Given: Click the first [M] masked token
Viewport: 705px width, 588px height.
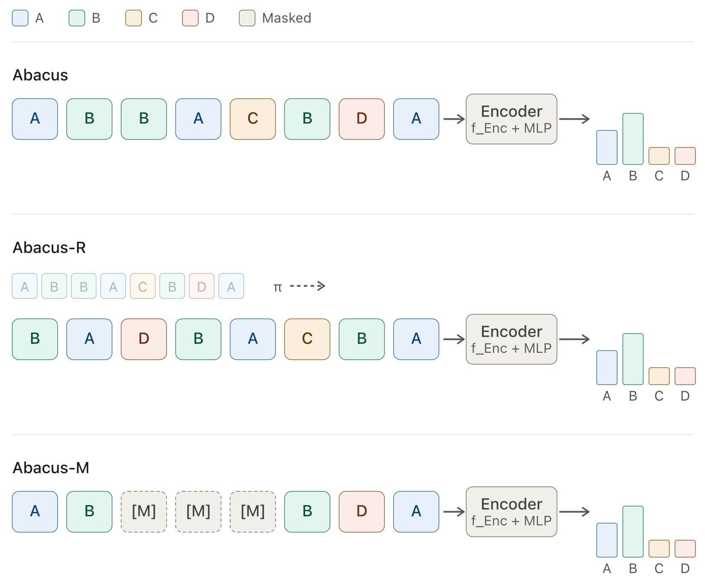Looking at the screenshot, I should click(x=144, y=512).
